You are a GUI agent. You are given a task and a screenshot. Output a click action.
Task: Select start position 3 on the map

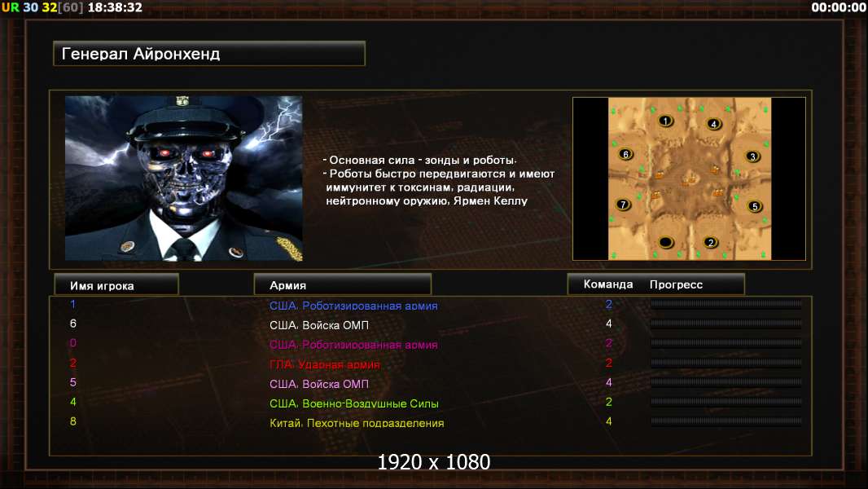click(752, 156)
